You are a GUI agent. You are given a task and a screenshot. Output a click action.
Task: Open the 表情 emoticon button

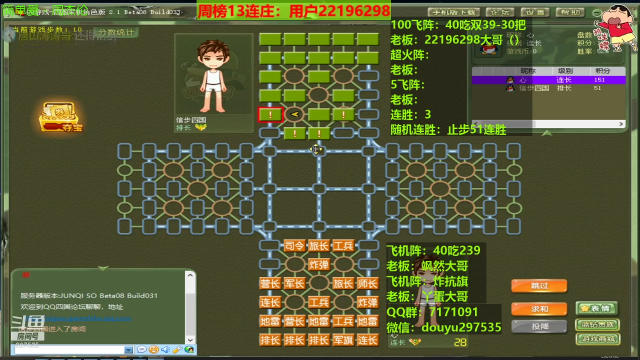(x=597, y=309)
